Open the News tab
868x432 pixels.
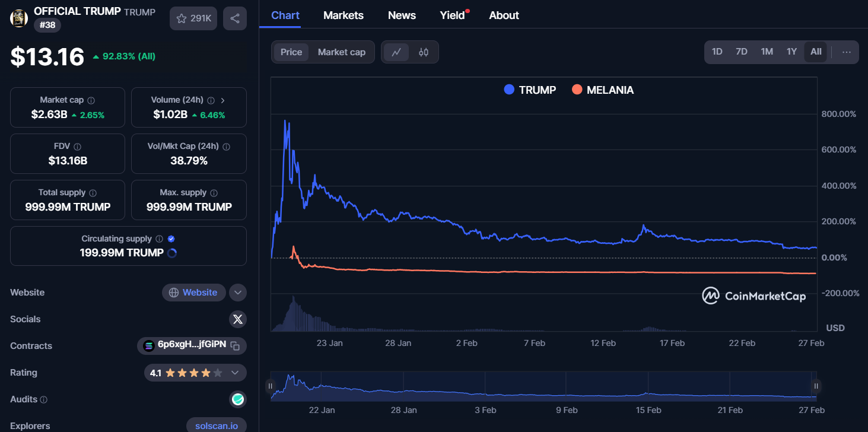402,15
